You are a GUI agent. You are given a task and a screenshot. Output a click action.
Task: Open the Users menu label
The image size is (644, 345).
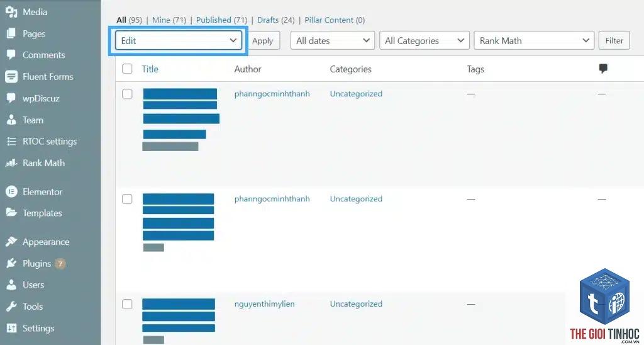(x=33, y=285)
